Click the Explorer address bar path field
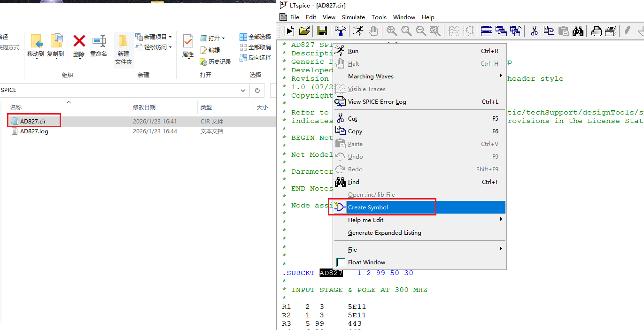This screenshot has height=330, width=644. [x=117, y=90]
